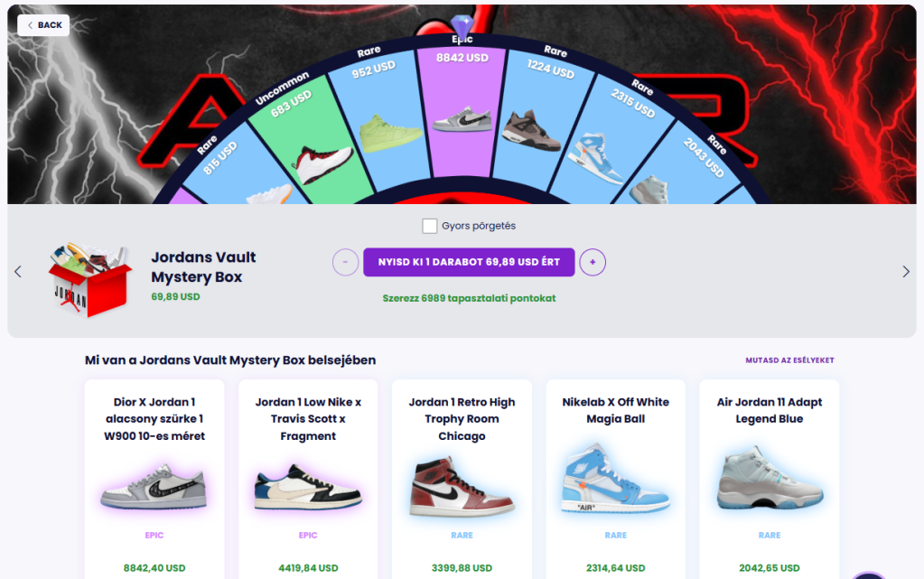
Task: Go to the next mystery box arrow
Action: (x=906, y=271)
